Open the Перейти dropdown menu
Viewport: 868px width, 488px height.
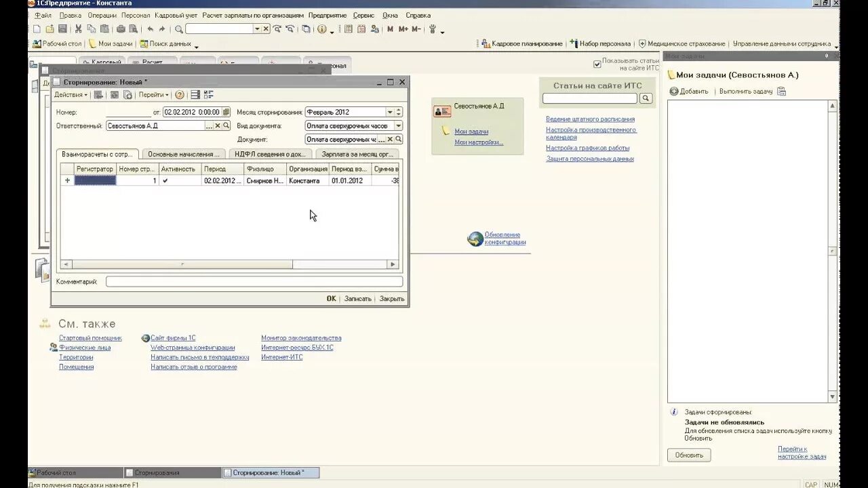(154, 95)
